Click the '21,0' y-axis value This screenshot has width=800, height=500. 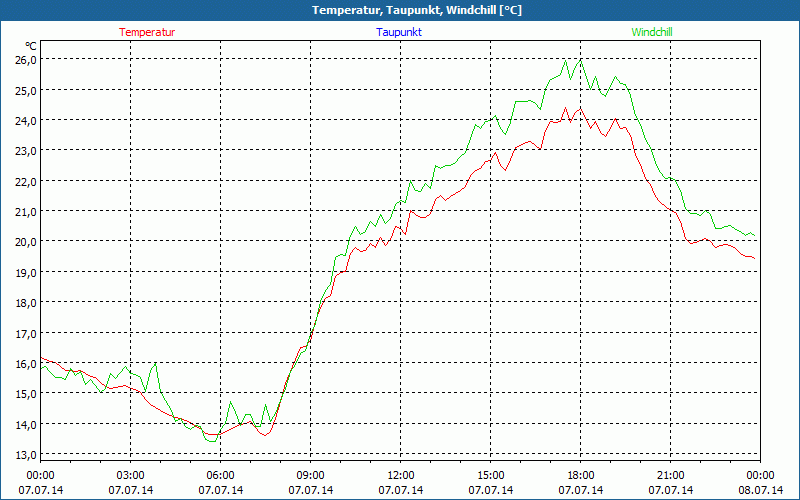[26, 211]
